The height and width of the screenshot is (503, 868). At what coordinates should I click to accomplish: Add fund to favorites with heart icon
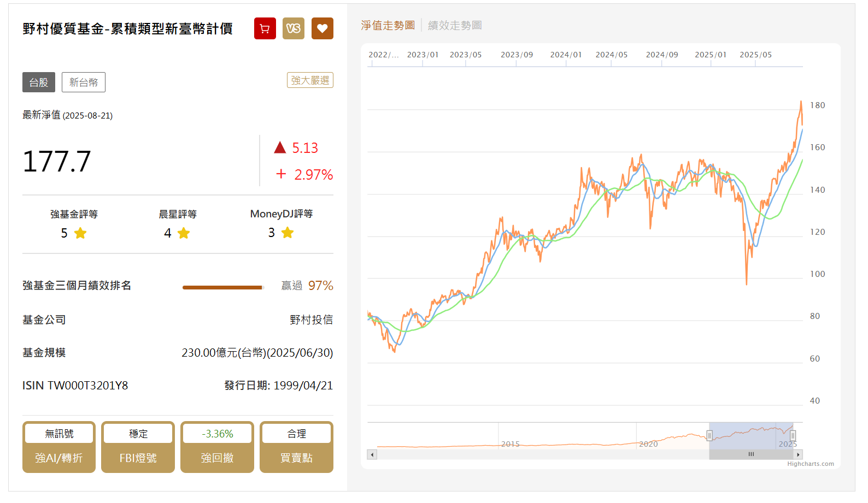[322, 28]
